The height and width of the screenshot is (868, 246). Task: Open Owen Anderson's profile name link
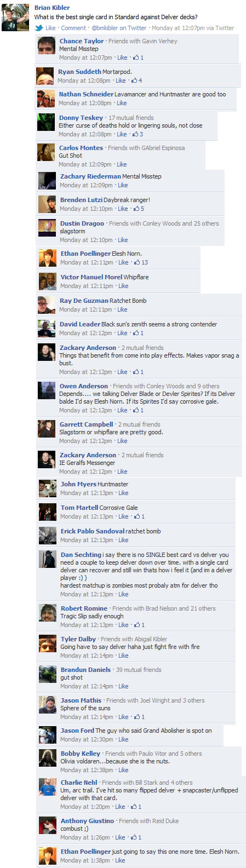(x=84, y=386)
